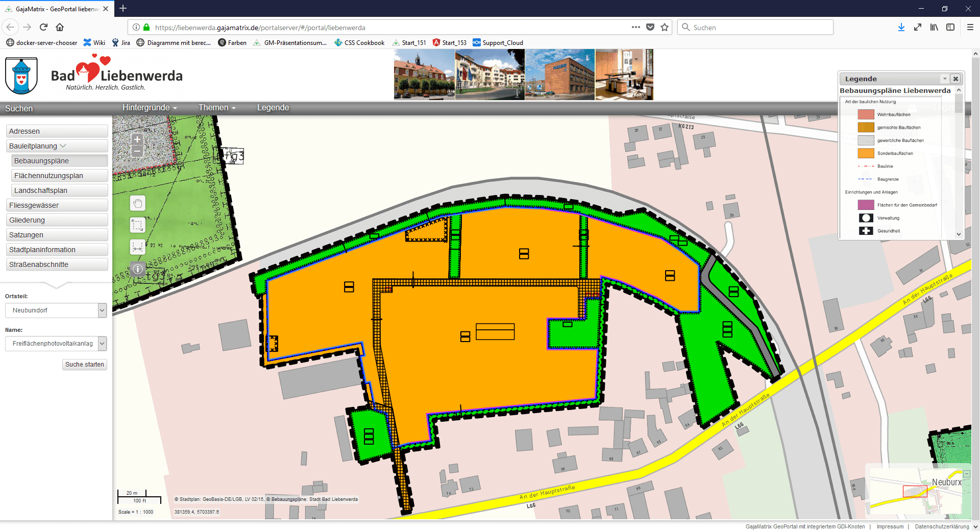
Task: Zoom out with the map minus button
Action: point(137,151)
